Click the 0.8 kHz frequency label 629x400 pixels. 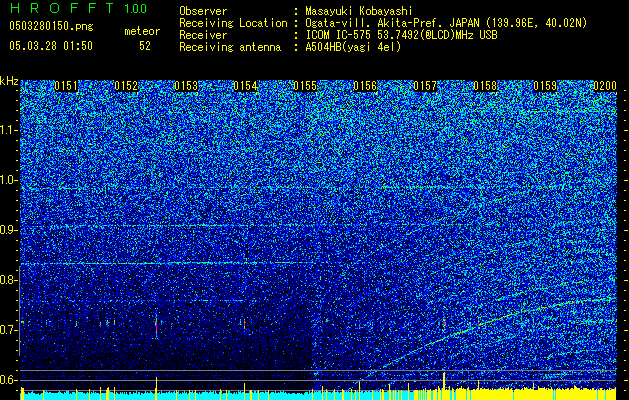9,280
